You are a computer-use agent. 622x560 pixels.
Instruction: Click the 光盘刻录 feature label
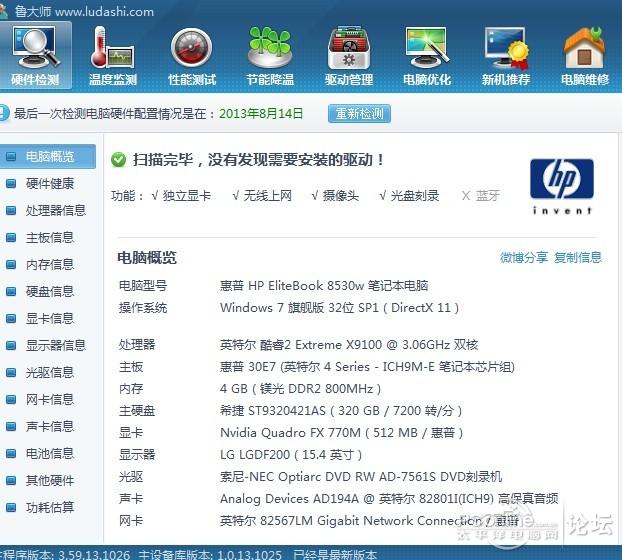[415, 196]
